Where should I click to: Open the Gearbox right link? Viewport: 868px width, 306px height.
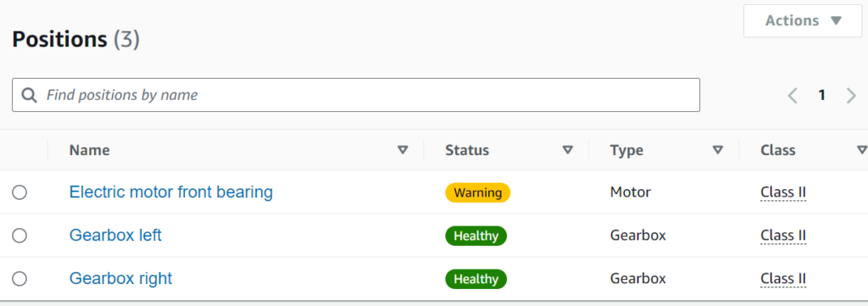(x=120, y=278)
